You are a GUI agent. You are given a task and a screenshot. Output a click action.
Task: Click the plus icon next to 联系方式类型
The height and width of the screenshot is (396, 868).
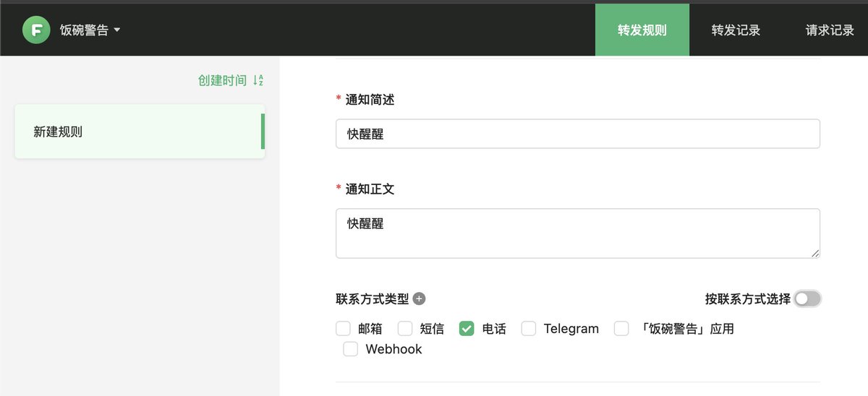420,298
